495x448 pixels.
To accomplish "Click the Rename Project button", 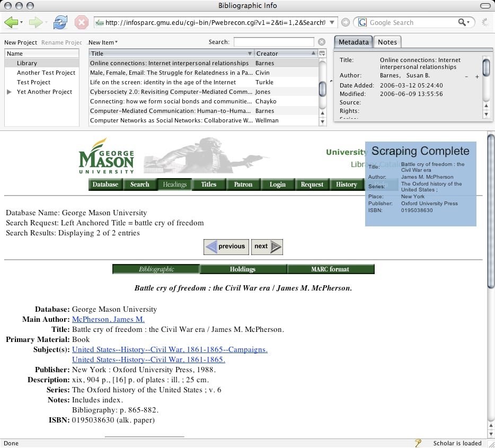I will (61, 42).
